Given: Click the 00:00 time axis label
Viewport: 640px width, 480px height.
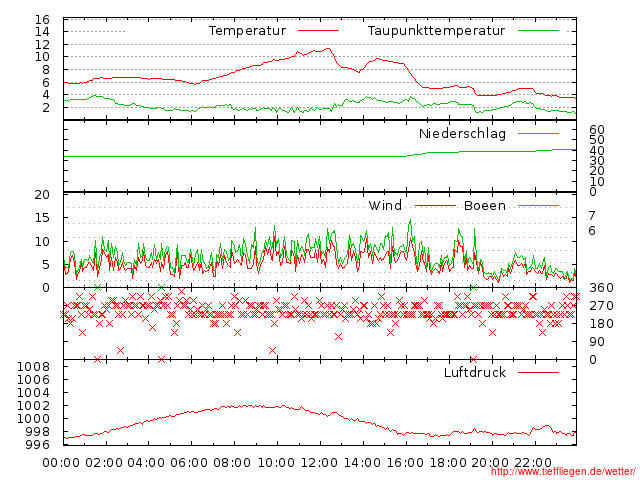Looking at the screenshot, I should [x=61, y=462].
